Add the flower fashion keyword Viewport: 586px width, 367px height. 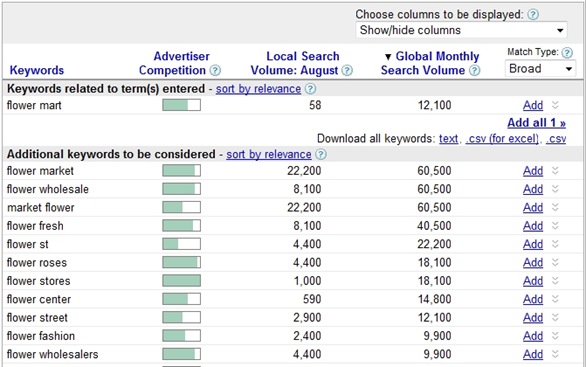click(533, 336)
